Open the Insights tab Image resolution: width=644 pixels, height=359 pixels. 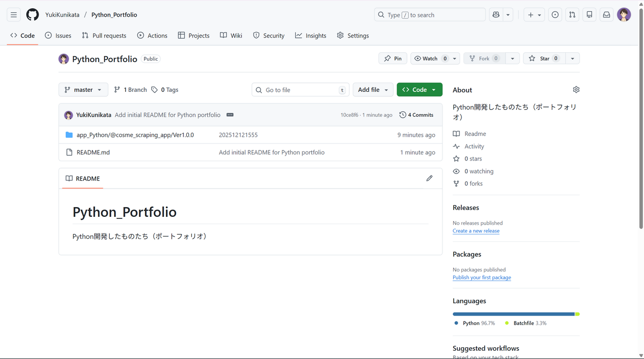[311, 36]
